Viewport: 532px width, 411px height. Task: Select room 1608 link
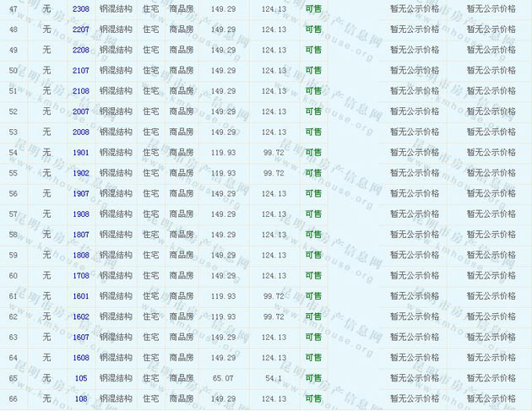pyautogui.click(x=81, y=358)
